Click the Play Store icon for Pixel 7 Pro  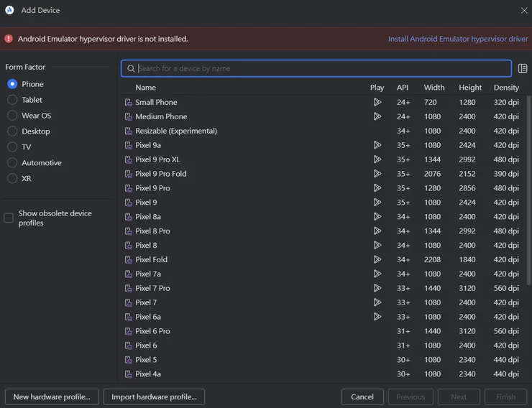pyautogui.click(x=377, y=288)
